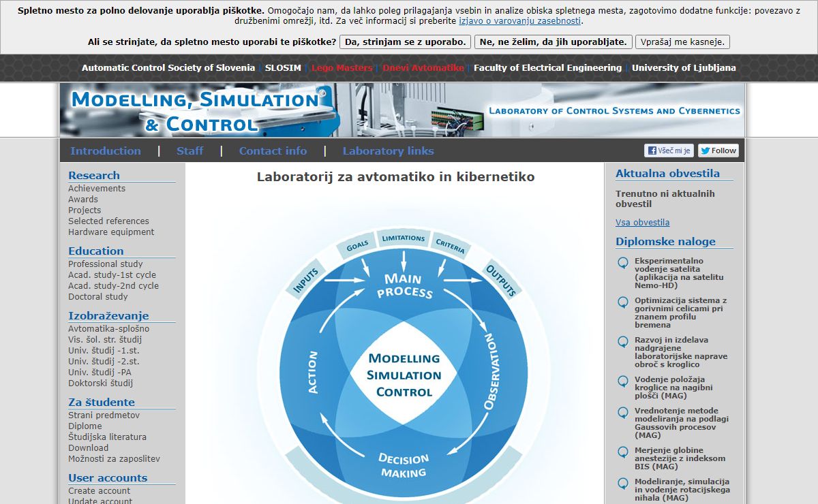
Task: Open the Lego Masters link
Action: pos(342,67)
